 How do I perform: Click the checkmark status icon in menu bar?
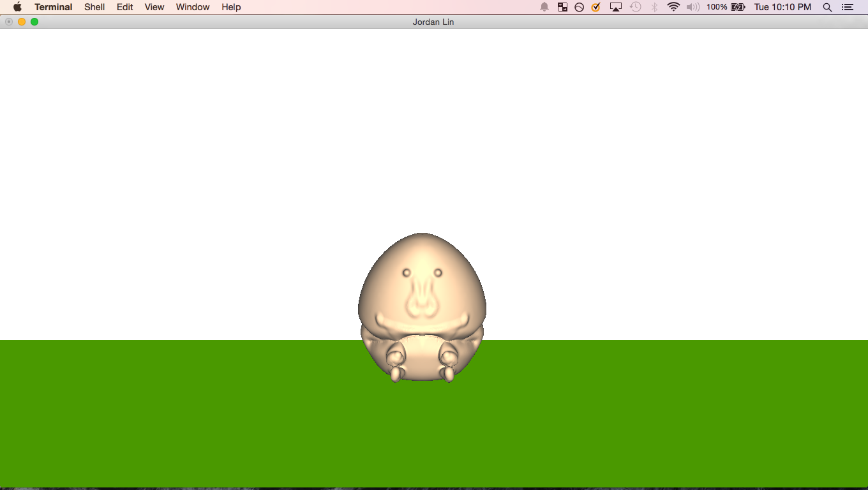[x=596, y=7]
